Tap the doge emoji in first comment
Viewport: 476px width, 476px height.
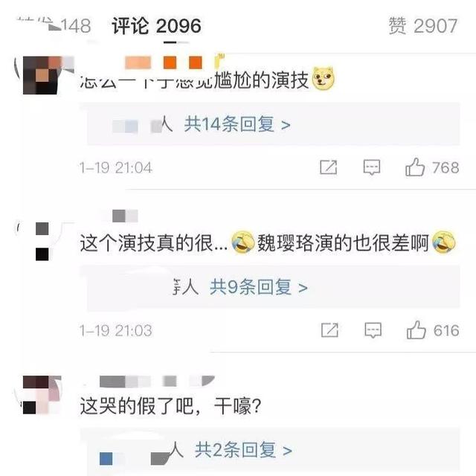coord(324,79)
